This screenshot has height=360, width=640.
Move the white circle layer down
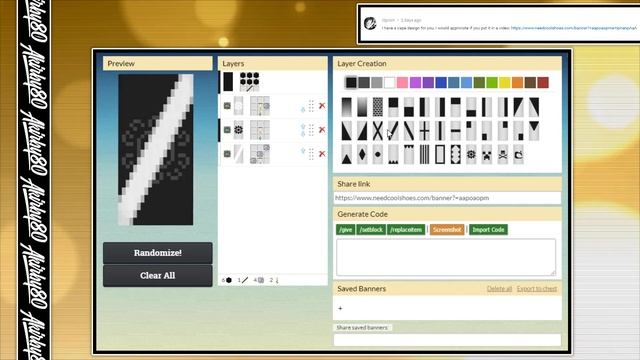click(303, 109)
